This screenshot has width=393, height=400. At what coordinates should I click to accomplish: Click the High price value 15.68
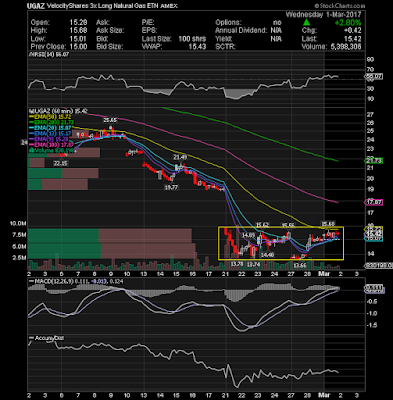pyautogui.click(x=78, y=30)
